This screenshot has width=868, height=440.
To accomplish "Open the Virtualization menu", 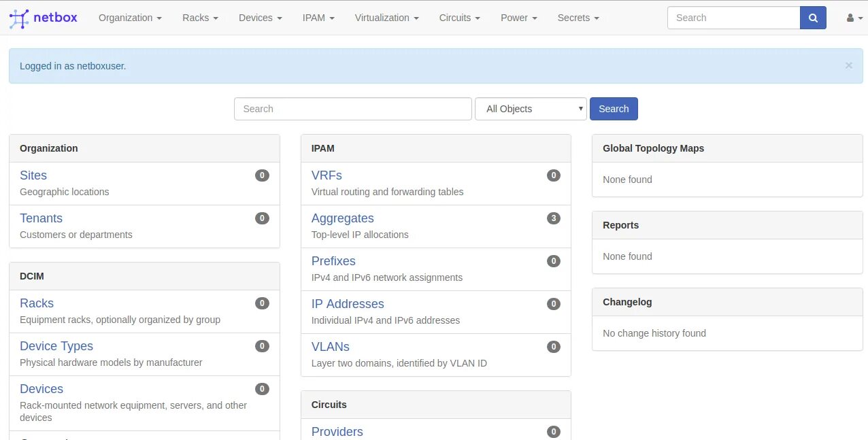I will [386, 18].
